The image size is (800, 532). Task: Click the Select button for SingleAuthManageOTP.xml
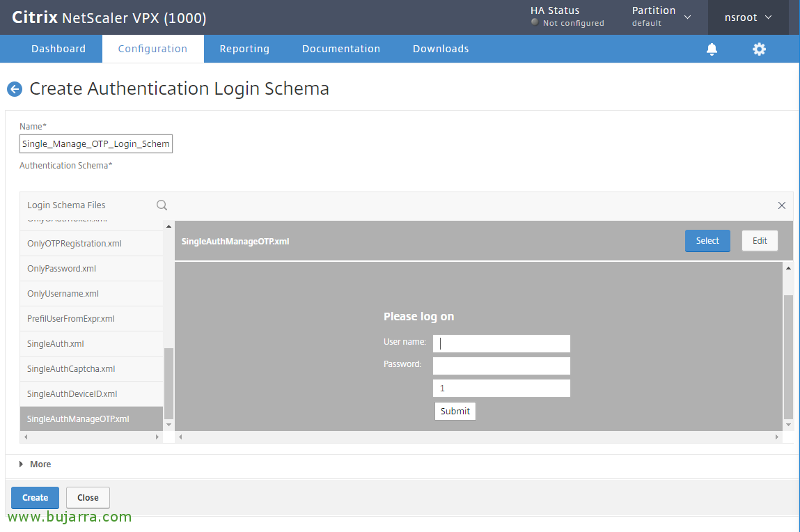tap(707, 241)
